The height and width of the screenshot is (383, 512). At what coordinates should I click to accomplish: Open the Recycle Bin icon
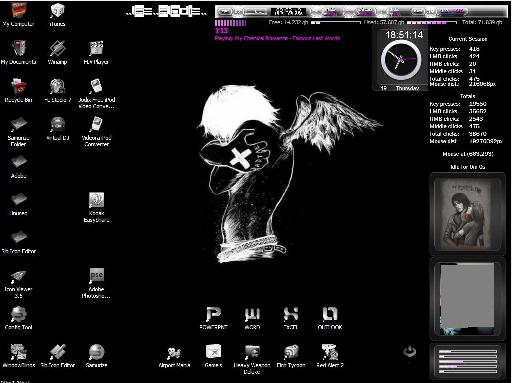18,90
